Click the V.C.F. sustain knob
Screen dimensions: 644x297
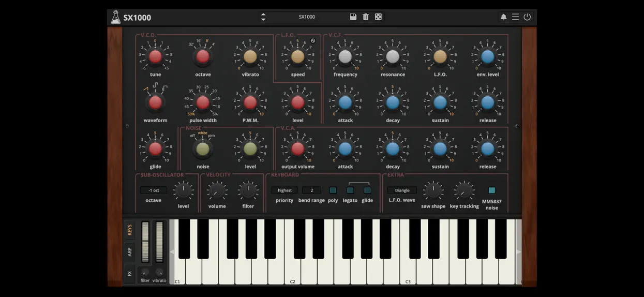[x=440, y=102]
